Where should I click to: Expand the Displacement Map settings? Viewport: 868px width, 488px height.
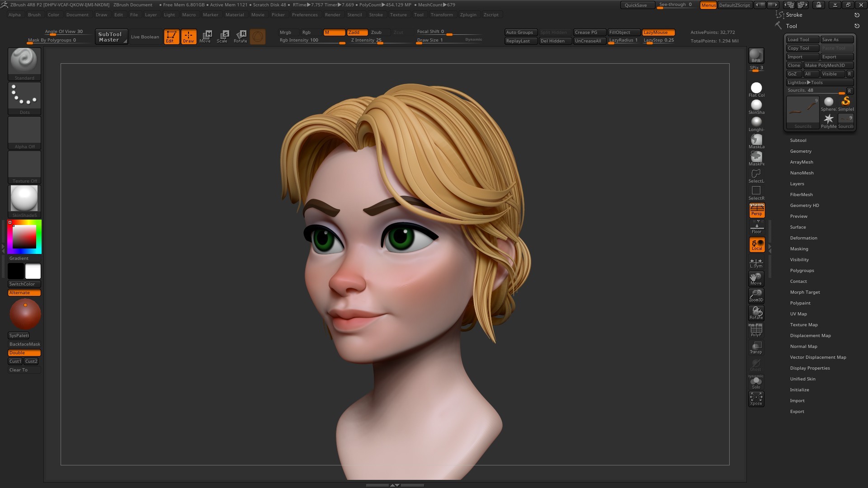coord(810,335)
